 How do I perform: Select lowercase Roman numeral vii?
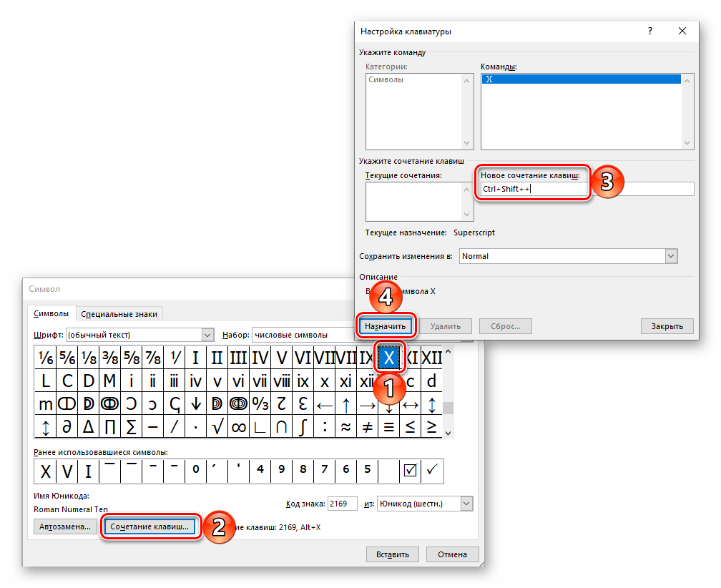point(260,381)
